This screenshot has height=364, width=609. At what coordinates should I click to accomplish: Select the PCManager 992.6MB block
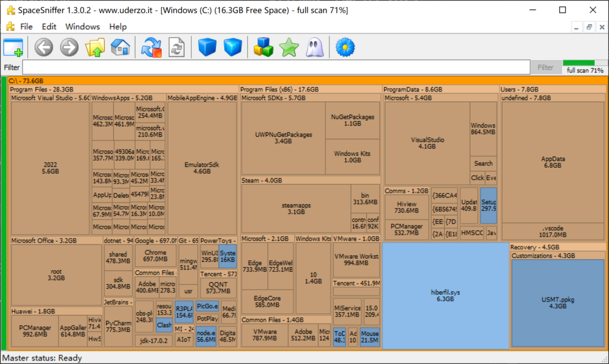click(x=35, y=331)
